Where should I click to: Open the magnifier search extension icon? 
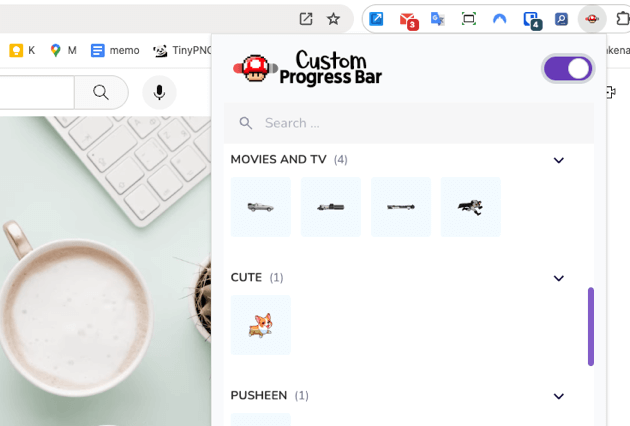tap(561, 18)
